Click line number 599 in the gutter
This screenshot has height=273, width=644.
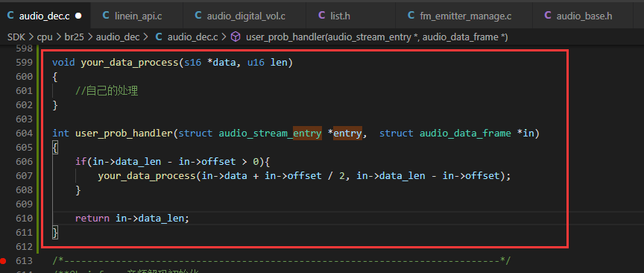tap(25, 63)
